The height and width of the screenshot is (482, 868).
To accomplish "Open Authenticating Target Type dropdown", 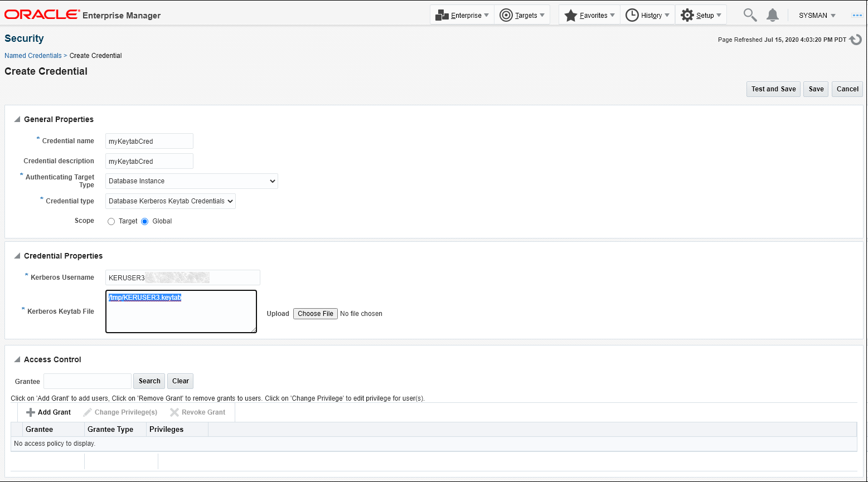I will click(192, 181).
